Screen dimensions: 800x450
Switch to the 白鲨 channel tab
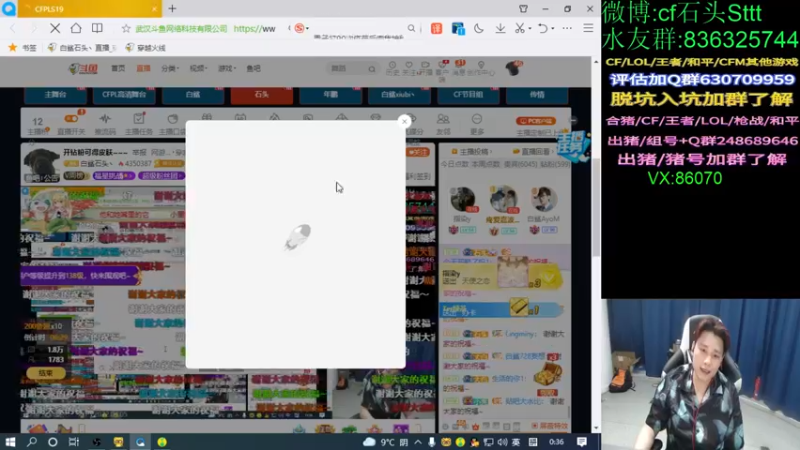pyautogui.click(x=193, y=94)
